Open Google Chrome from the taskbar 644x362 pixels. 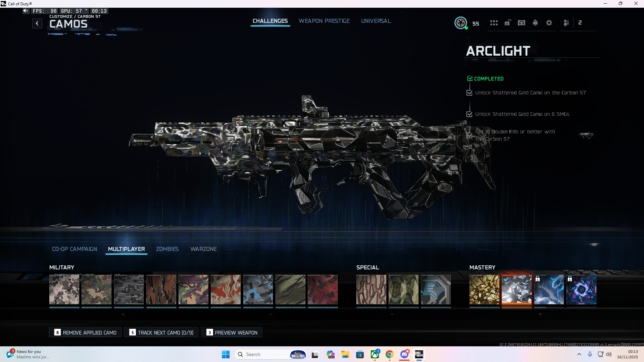point(390,354)
